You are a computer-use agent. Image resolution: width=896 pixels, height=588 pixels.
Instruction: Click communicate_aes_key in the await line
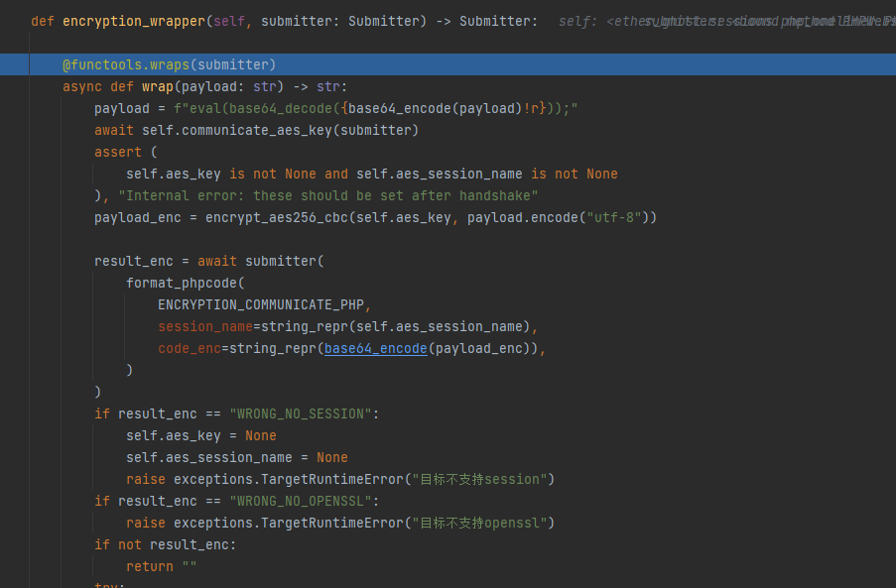pos(257,130)
